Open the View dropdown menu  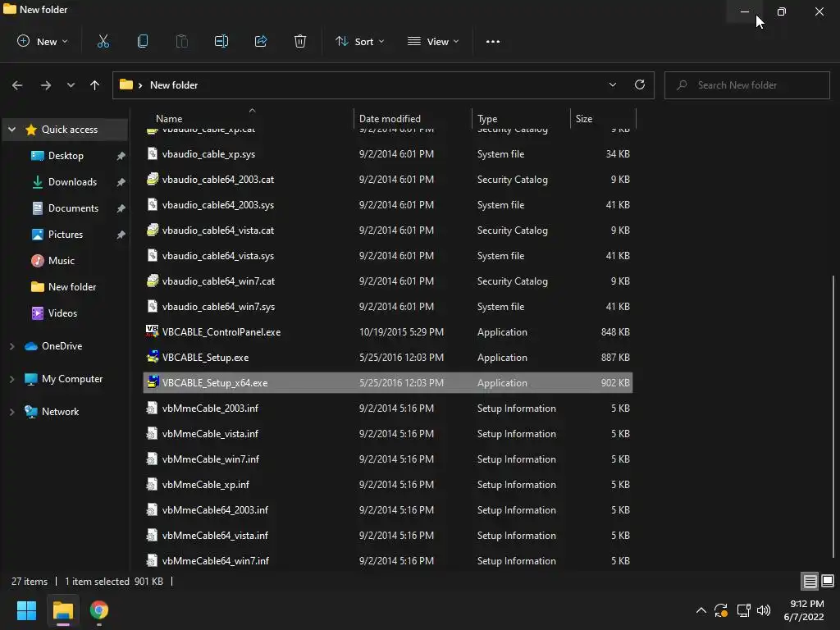tap(433, 41)
